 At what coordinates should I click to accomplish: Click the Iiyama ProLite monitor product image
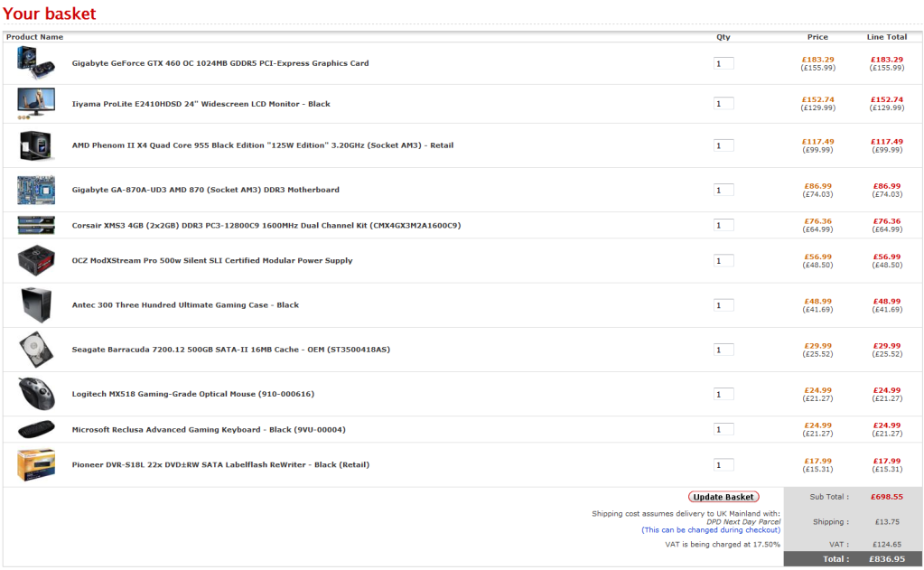point(35,104)
